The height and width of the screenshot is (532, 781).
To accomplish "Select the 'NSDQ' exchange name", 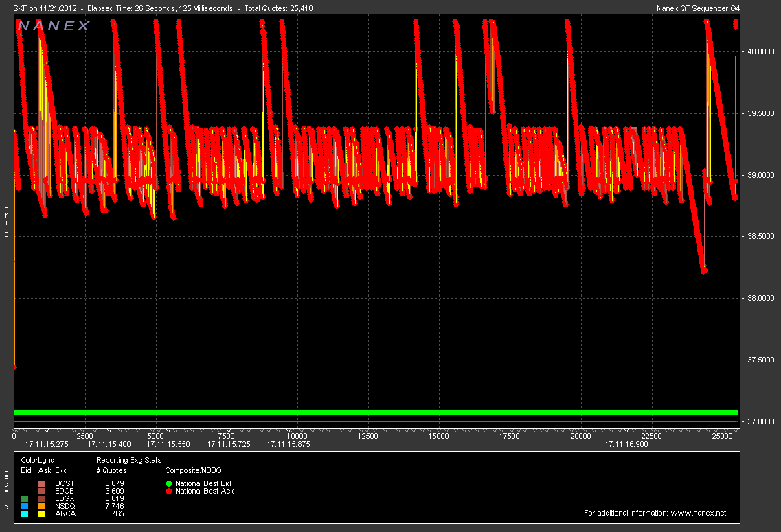I will tap(65, 506).
